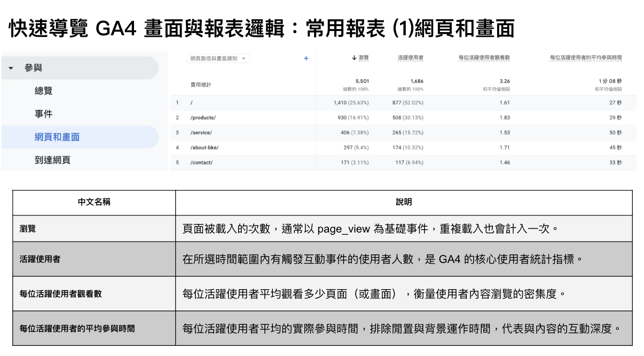Click the 33 秒 engagement time cell
Screen dimensions: 644x356
pyautogui.click(x=615, y=162)
